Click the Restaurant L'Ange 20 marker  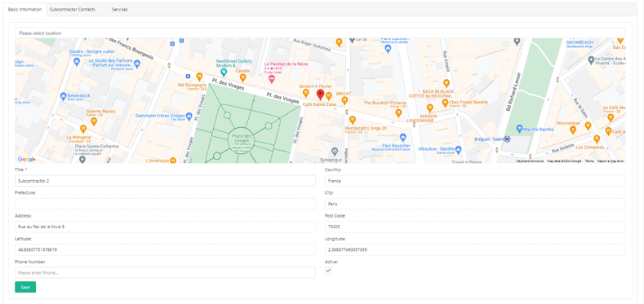(352, 120)
